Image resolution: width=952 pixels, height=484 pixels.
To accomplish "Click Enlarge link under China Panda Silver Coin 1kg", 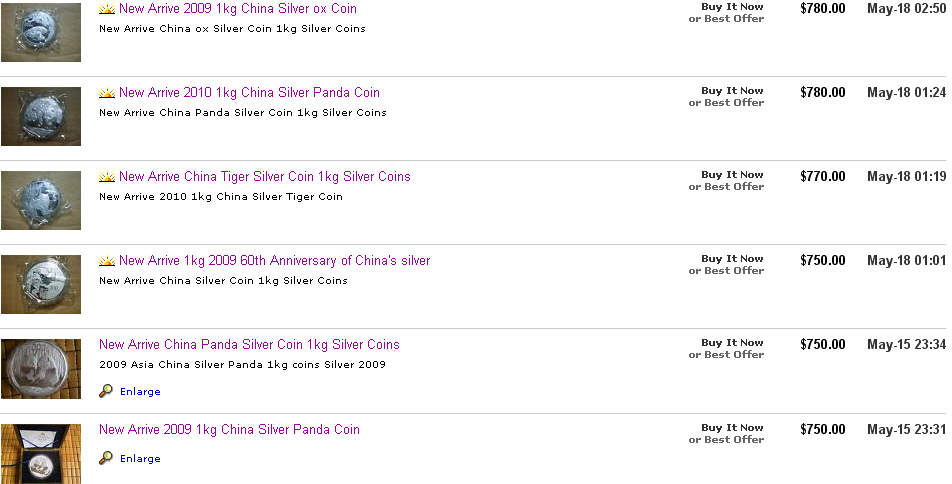I will click(140, 392).
